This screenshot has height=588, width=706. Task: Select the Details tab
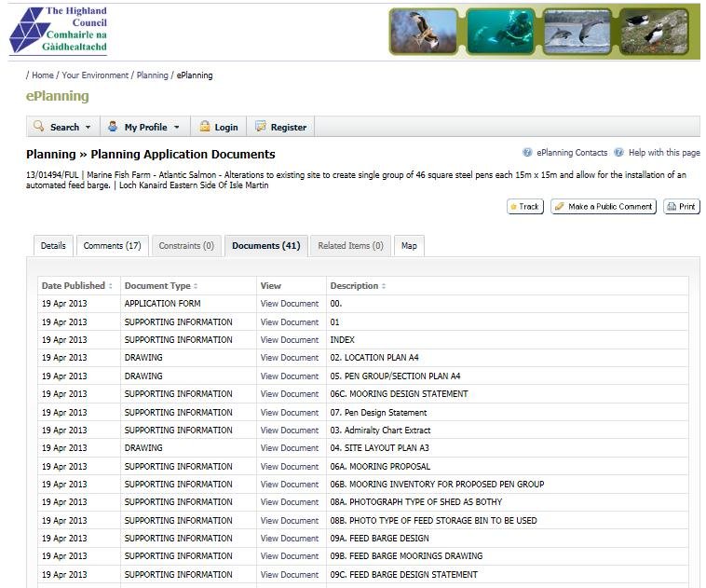pyautogui.click(x=53, y=246)
